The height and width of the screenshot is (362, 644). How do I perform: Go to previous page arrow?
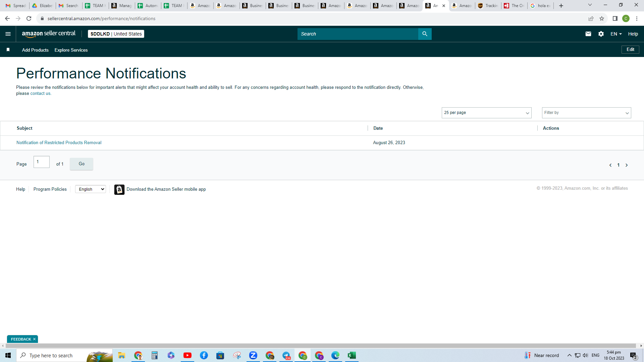pyautogui.click(x=610, y=165)
